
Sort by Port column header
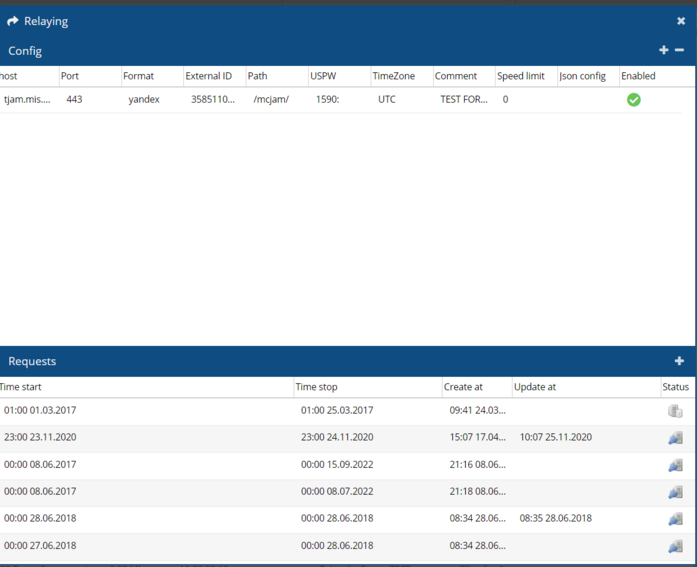coord(70,76)
